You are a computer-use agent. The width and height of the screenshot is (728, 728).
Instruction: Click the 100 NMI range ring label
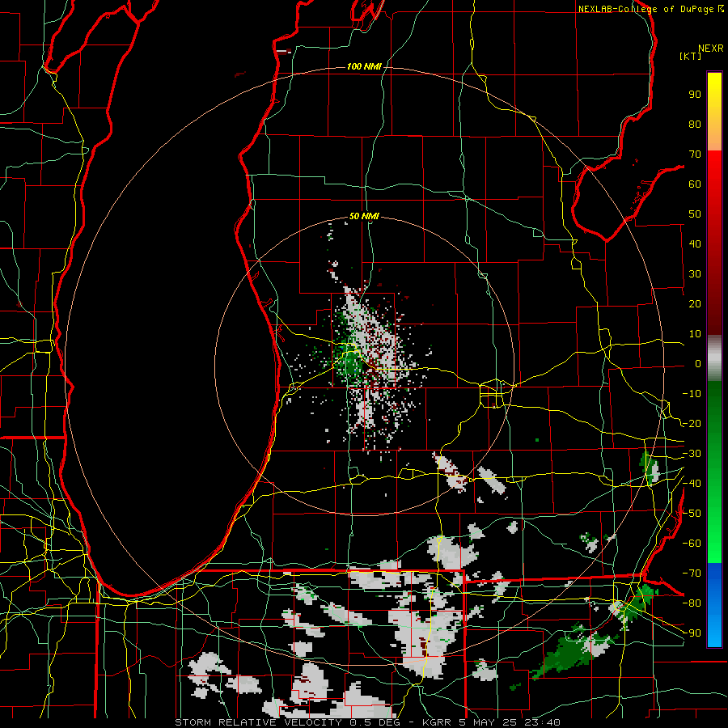364,67
